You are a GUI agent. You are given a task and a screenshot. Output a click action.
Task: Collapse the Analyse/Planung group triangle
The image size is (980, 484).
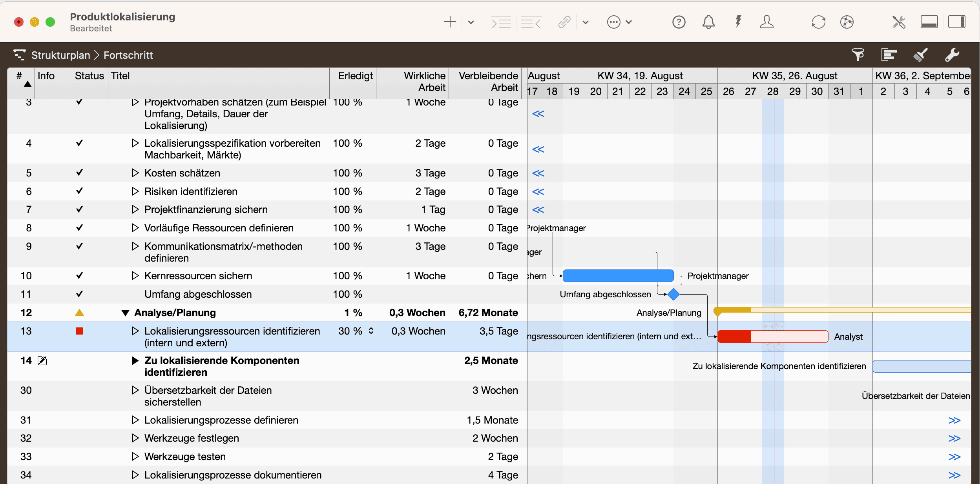[x=125, y=313]
